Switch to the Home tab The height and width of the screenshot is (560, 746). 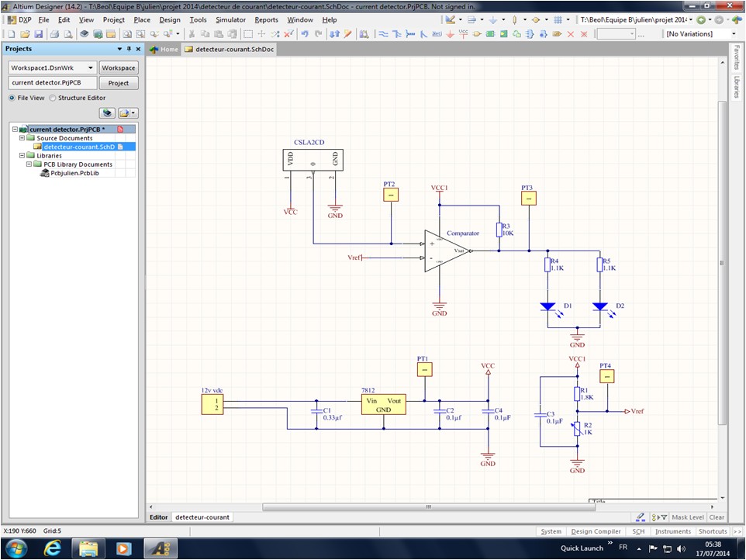pyautogui.click(x=164, y=49)
